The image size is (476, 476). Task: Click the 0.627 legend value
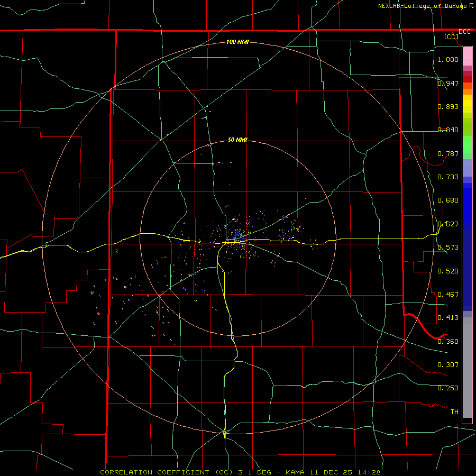[x=448, y=224]
